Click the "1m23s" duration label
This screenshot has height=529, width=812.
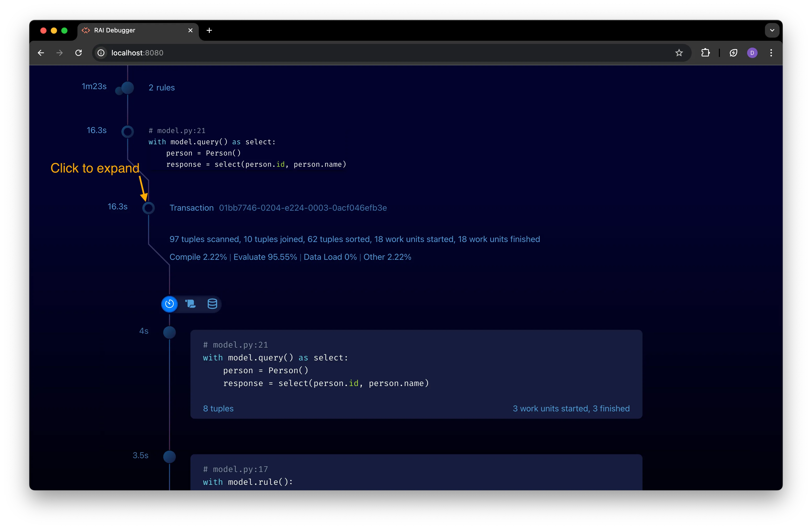(x=94, y=86)
